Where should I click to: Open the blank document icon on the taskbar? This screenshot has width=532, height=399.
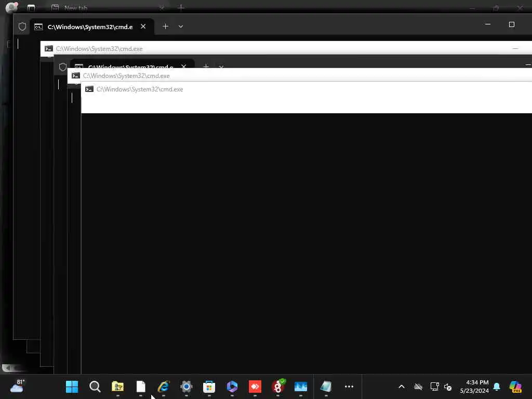pyautogui.click(x=141, y=387)
